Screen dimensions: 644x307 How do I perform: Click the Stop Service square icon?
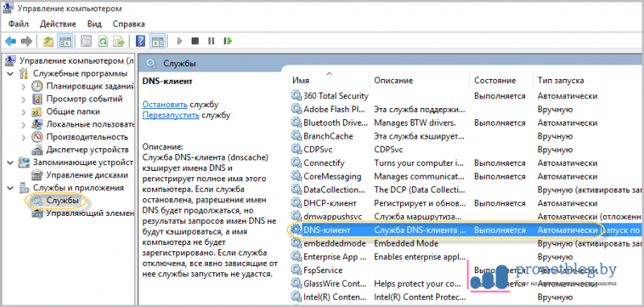click(195, 41)
